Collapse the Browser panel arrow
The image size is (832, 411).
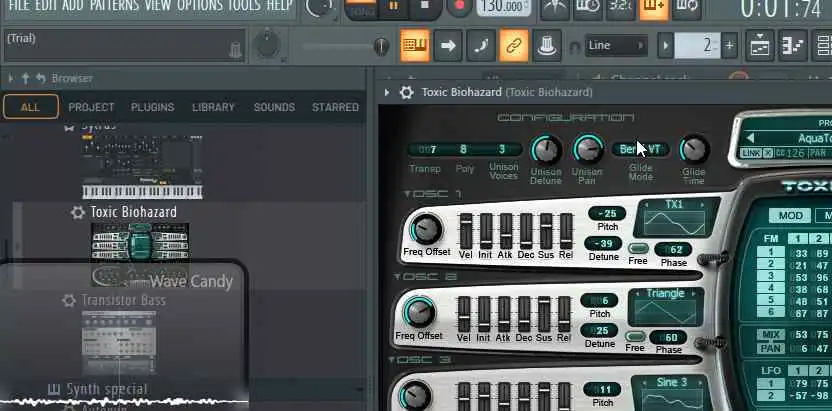click(11, 79)
